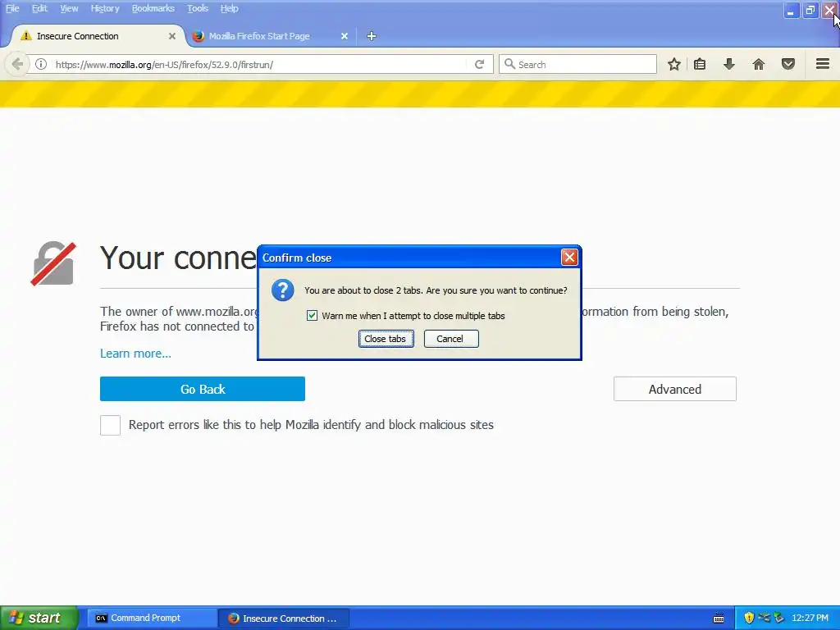Click the back arrow navigation button
Screen dimensions: 840x630
click(16, 64)
